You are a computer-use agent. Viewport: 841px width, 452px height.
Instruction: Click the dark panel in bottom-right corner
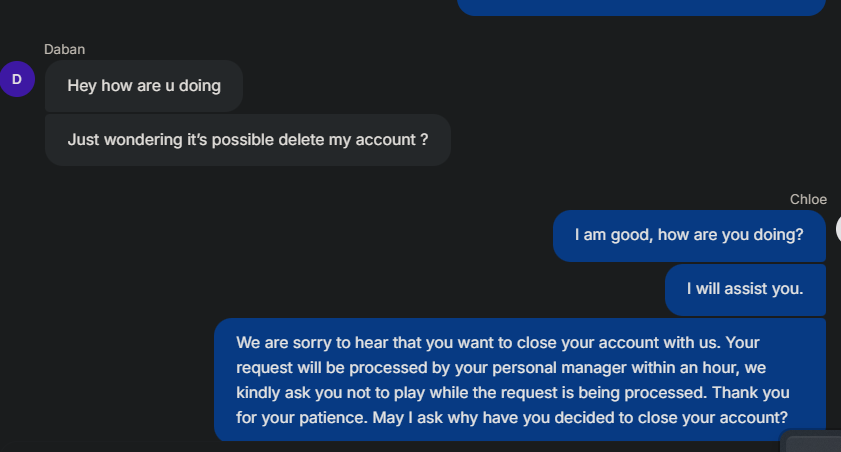[x=812, y=443]
